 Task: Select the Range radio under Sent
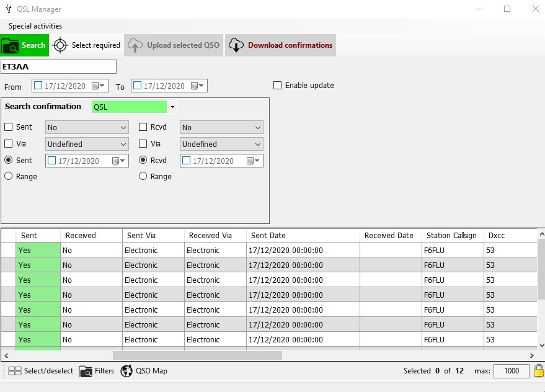[8, 176]
